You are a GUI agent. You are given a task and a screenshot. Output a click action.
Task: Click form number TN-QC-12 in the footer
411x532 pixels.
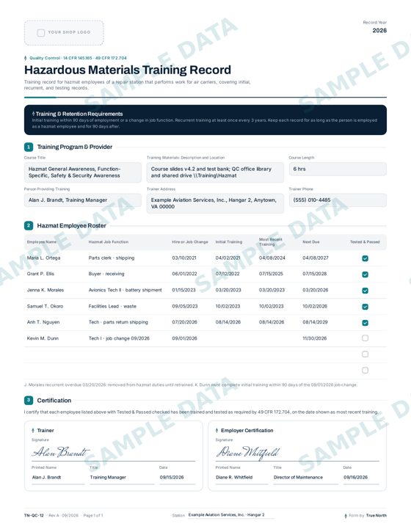[34, 515]
